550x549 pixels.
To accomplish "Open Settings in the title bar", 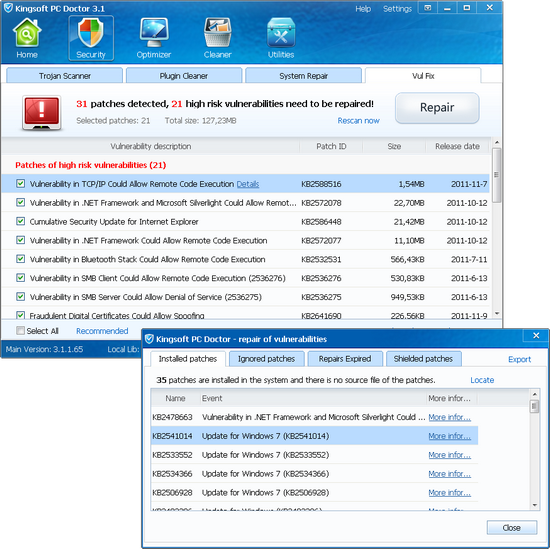I will [x=397, y=9].
